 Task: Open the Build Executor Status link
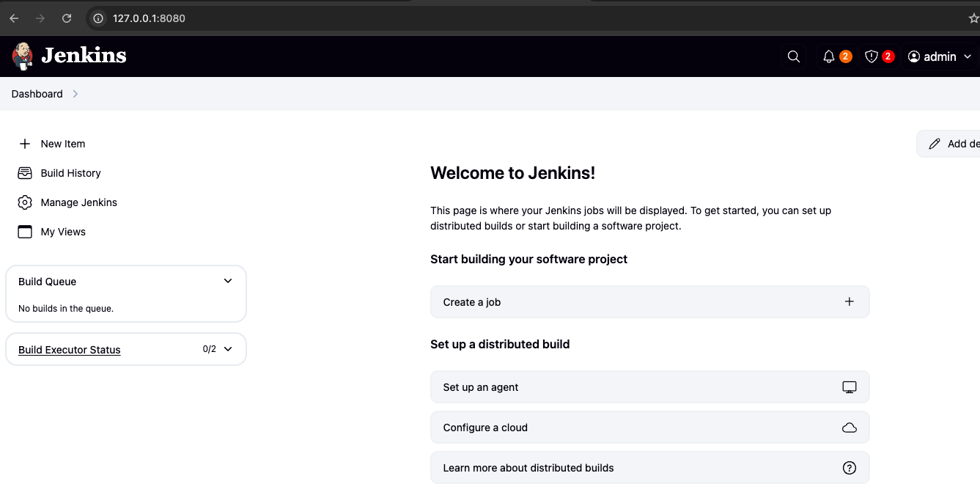pos(70,350)
